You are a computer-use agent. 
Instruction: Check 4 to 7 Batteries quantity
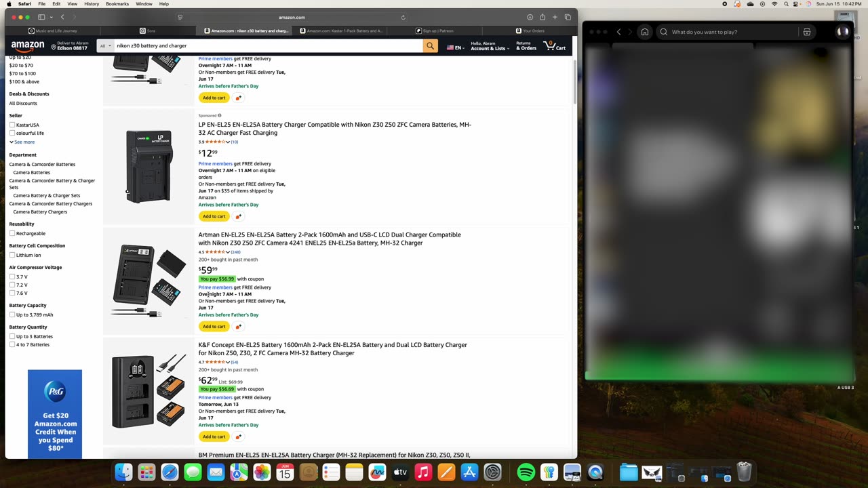[x=12, y=344]
